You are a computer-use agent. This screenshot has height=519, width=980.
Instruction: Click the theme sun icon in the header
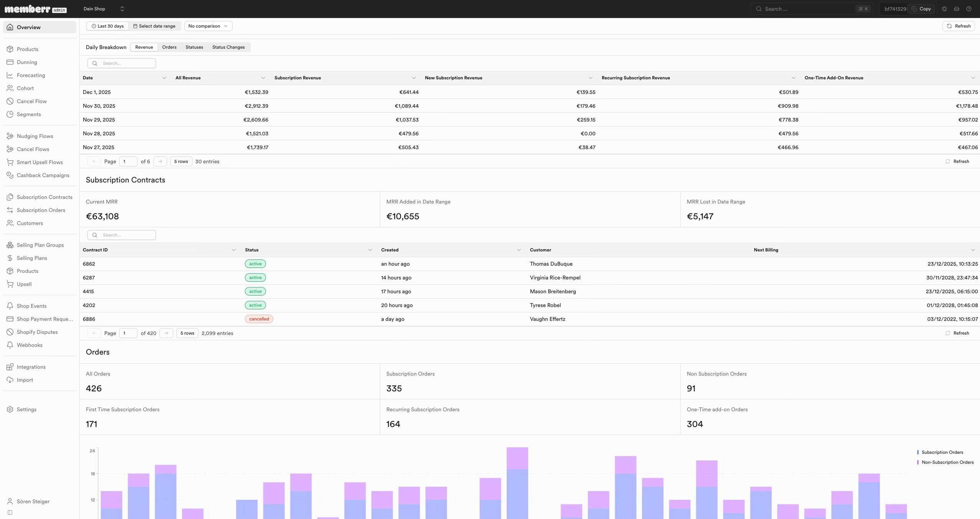click(x=944, y=9)
